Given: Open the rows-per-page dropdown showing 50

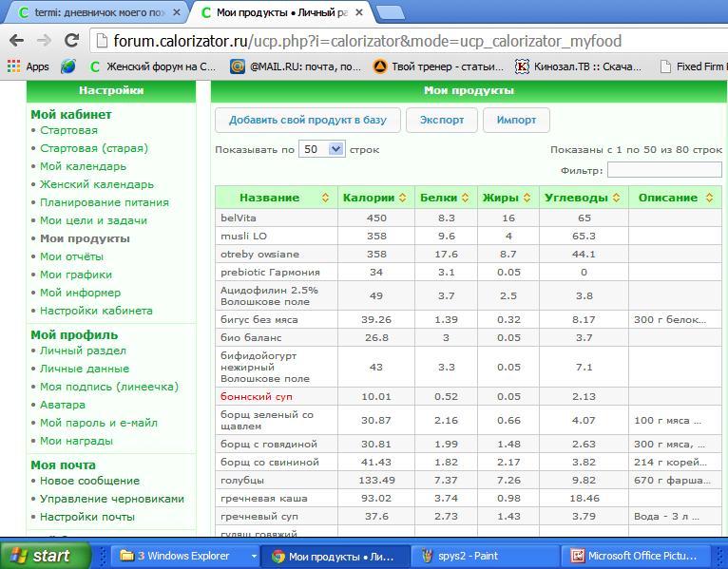Looking at the screenshot, I should pos(322,149).
